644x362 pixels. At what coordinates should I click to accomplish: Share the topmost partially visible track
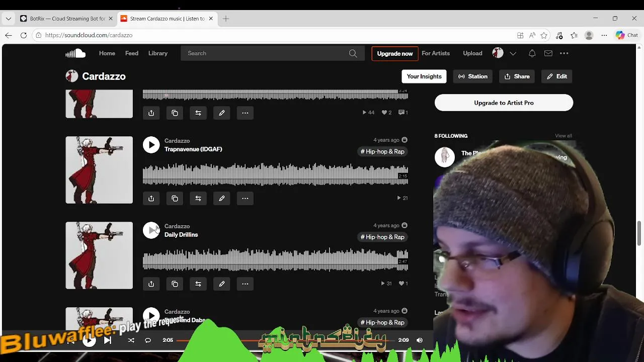151,113
